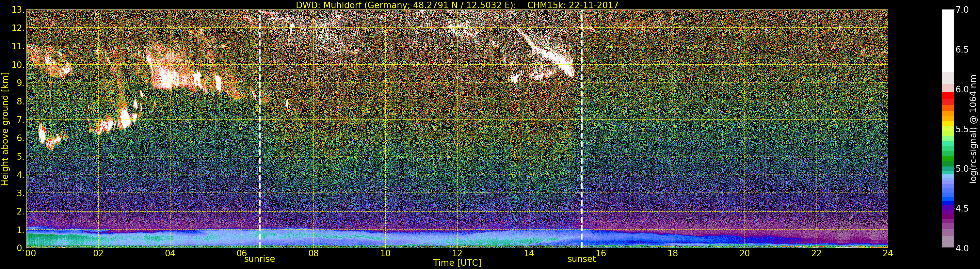The width and height of the screenshot is (980, 269).
Task: Click colorbar tick label '4.0'
Action: (962, 248)
